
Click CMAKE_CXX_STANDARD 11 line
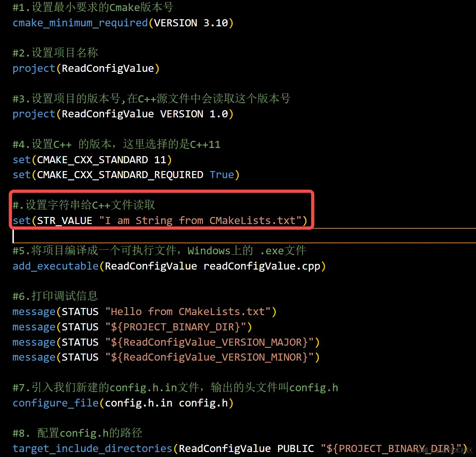(92, 160)
